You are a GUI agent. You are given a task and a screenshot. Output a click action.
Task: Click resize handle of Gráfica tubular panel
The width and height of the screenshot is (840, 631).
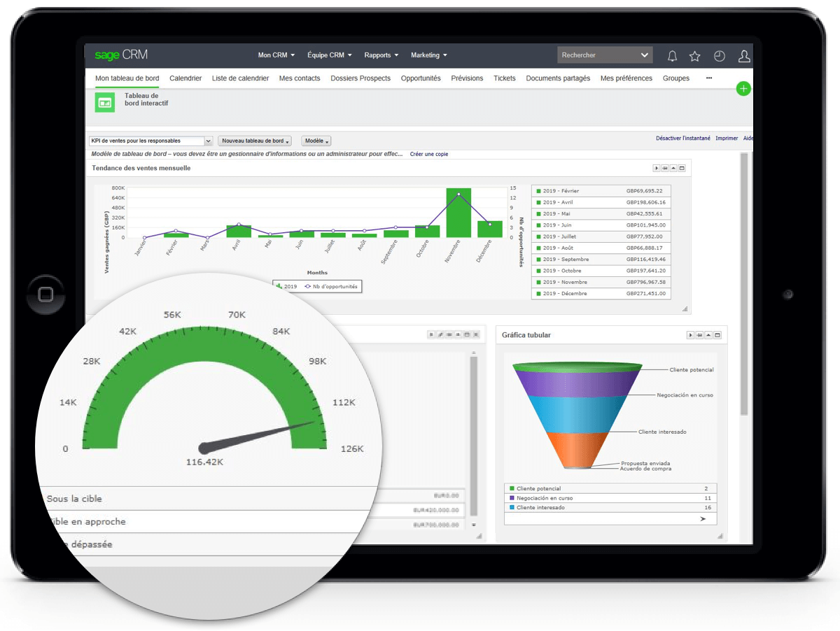pos(720,536)
